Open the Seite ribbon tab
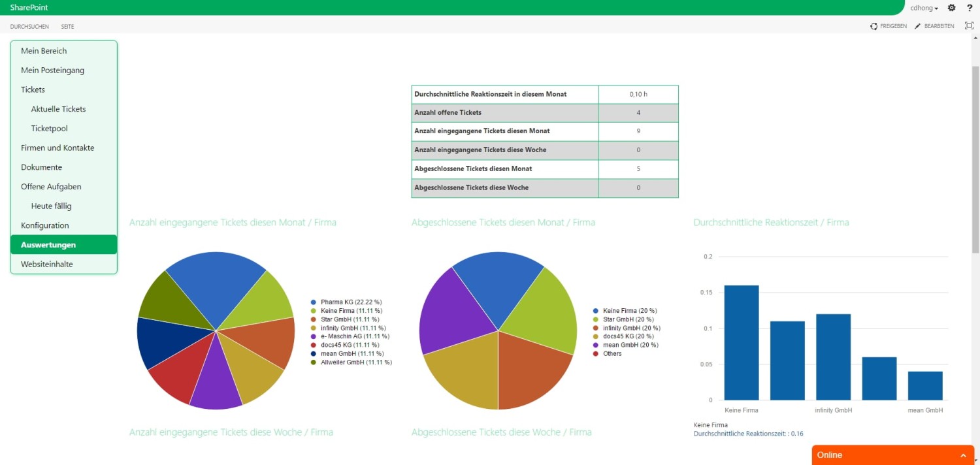980x465 pixels. [67, 27]
